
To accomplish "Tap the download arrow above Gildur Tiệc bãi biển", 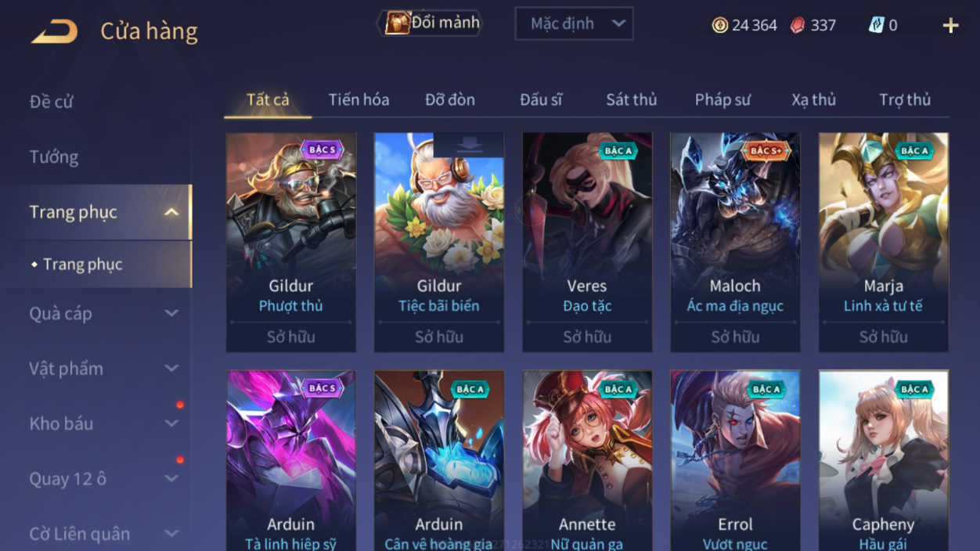I will [x=469, y=145].
